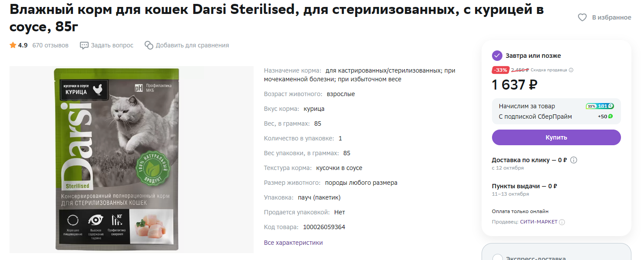Click the compare circles icon

pyautogui.click(x=149, y=45)
